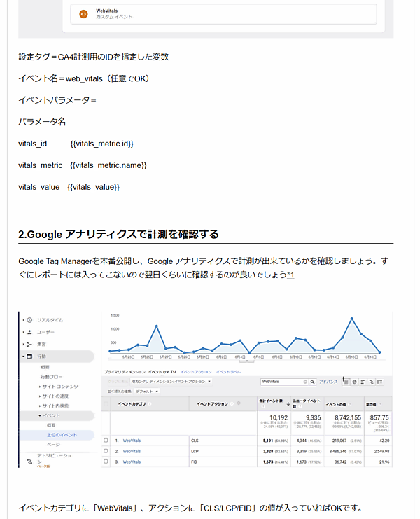Image resolution: width=420 pixels, height=519 pixels.
Task: Expand the ユーザー section arrow
Action: click(24, 332)
